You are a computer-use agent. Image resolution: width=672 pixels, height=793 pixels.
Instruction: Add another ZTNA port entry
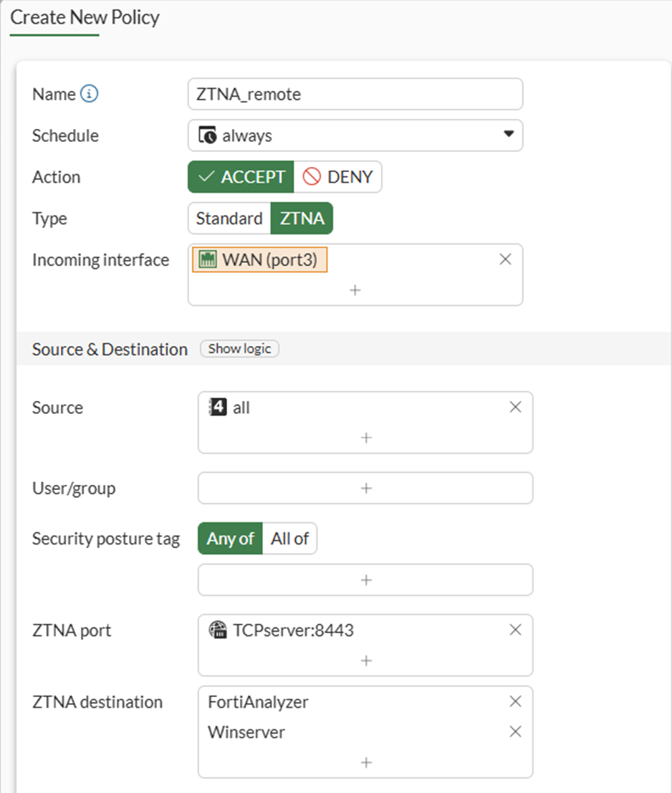click(x=365, y=660)
